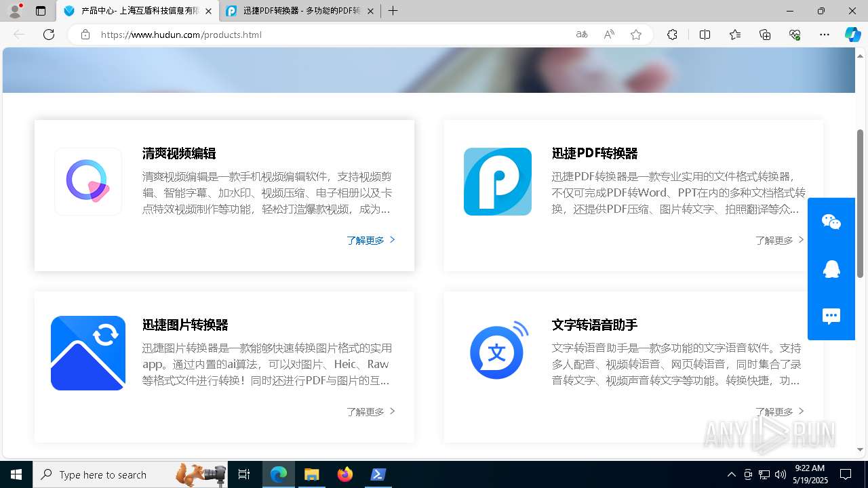The image size is (868, 488).
Task: Click the 清爽视频编辑 description text
Action: [267, 193]
